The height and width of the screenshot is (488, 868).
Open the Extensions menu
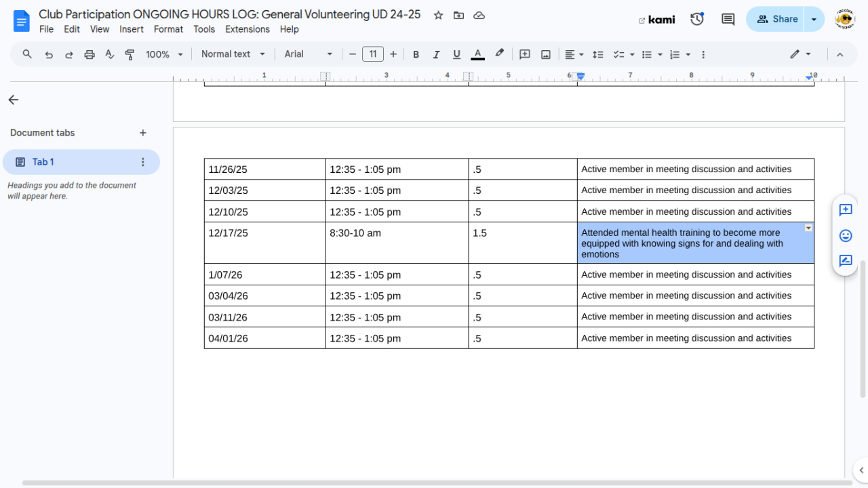coord(247,29)
